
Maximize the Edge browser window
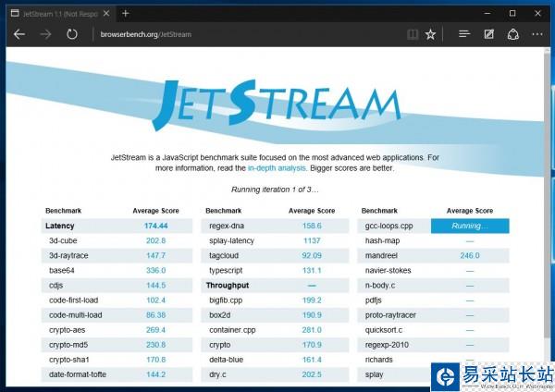pos(512,14)
